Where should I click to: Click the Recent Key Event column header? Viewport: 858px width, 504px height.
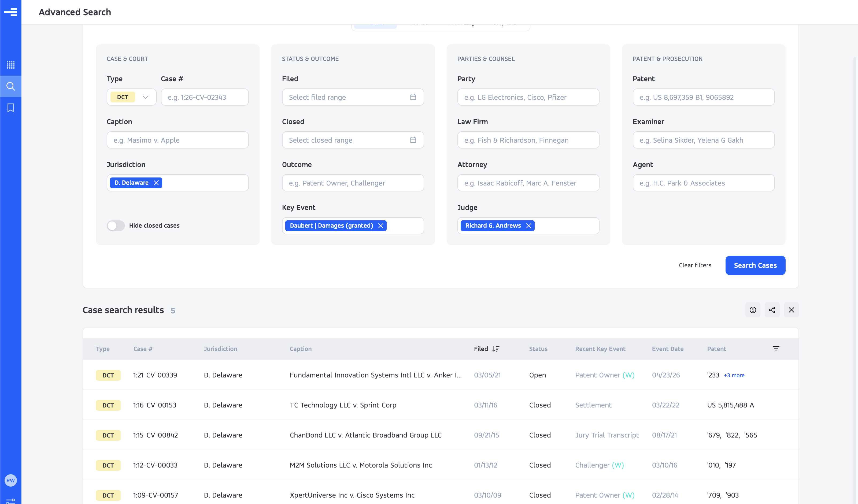(x=600, y=349)
